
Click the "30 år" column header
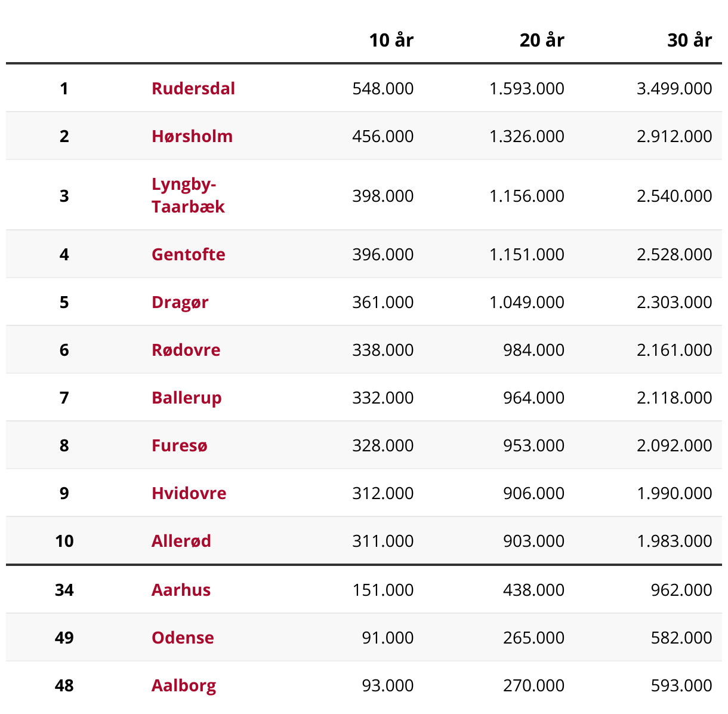click(x=689, y=40)
